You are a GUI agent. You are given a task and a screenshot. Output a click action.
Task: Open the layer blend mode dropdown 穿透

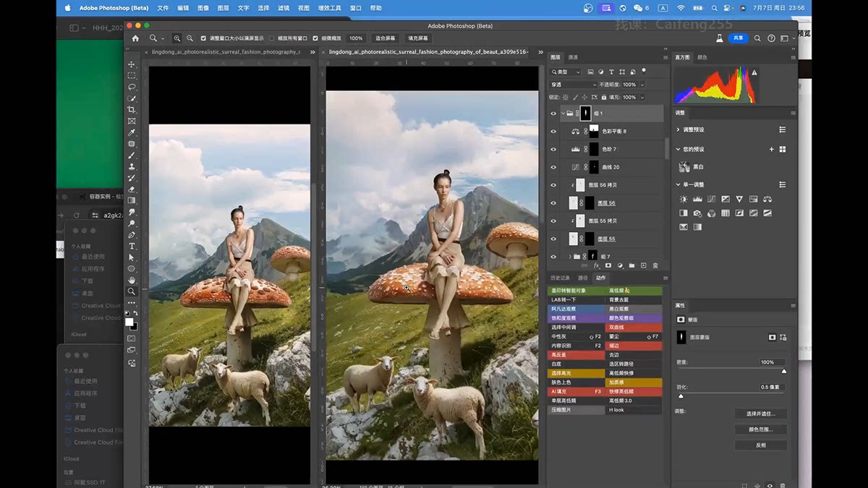(x=571, y=85)
